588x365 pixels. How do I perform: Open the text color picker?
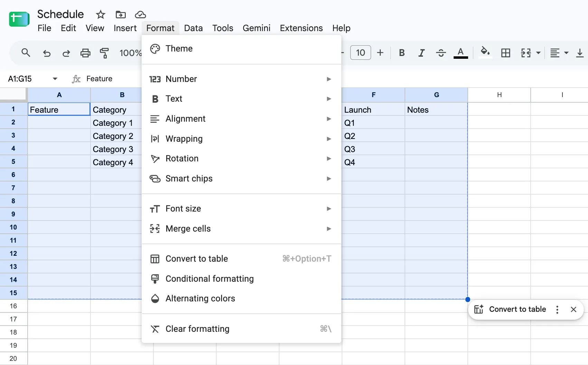point(461,53)
